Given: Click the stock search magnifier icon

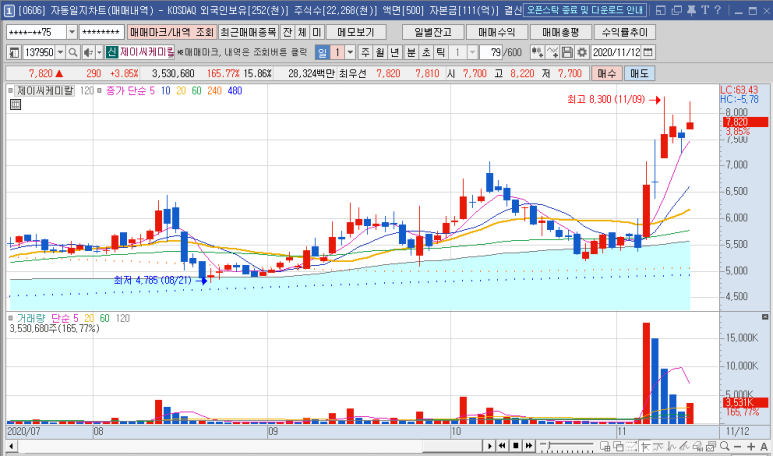Looking at the screenshot, I should 73,52.
